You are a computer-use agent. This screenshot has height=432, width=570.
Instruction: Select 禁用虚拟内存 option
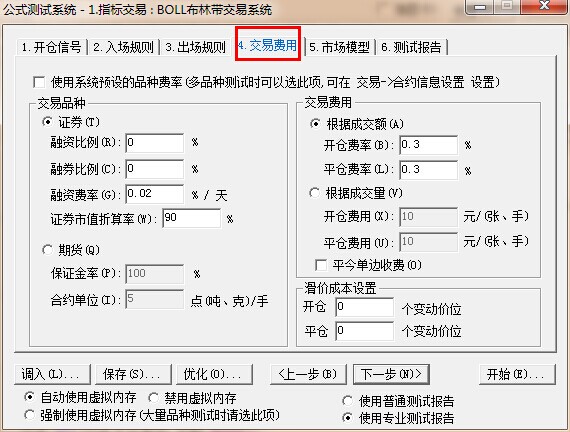point(153,398)
